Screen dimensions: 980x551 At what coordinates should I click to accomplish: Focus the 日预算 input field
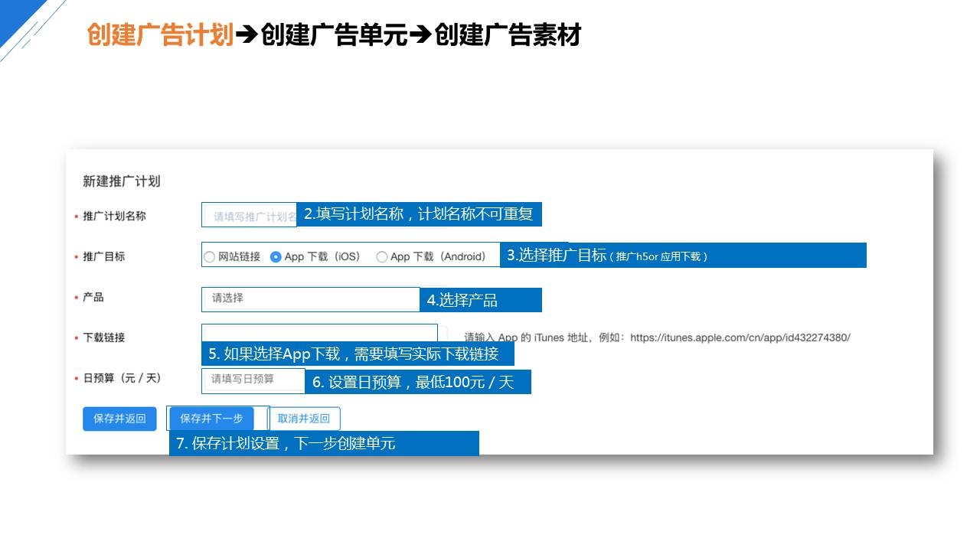click(253, 379)
